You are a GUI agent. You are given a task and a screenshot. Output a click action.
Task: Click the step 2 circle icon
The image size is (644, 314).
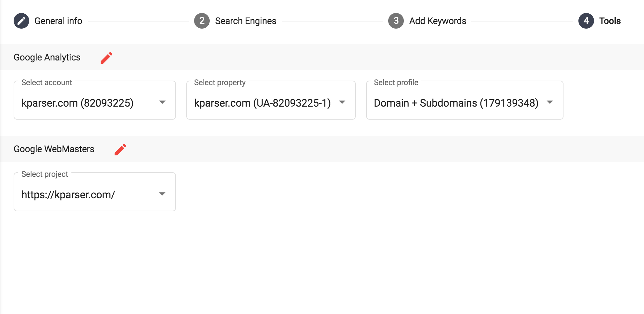click(202, 21)
